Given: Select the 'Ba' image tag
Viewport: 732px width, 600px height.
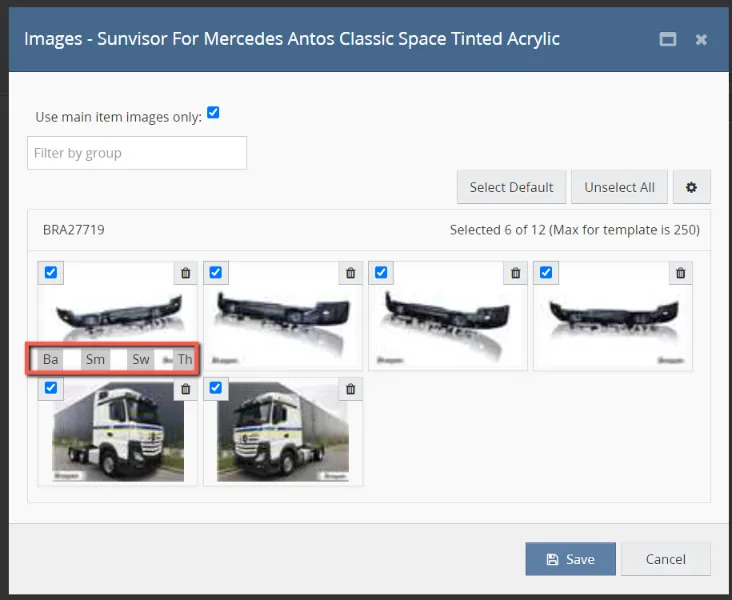Looking at the screenshot, I should point(50,359).
